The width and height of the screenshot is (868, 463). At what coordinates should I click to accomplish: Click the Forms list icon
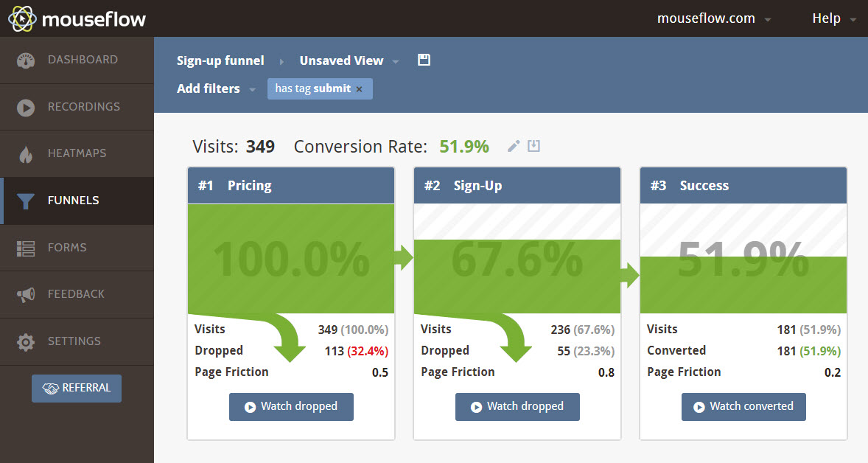[26, 248]
